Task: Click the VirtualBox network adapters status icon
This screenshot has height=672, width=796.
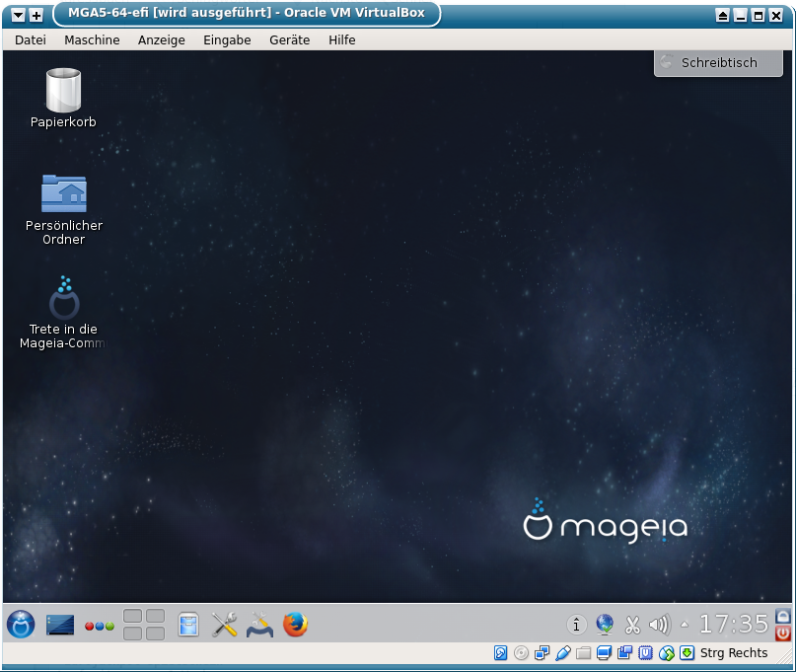Action: (x=542, y=652)
